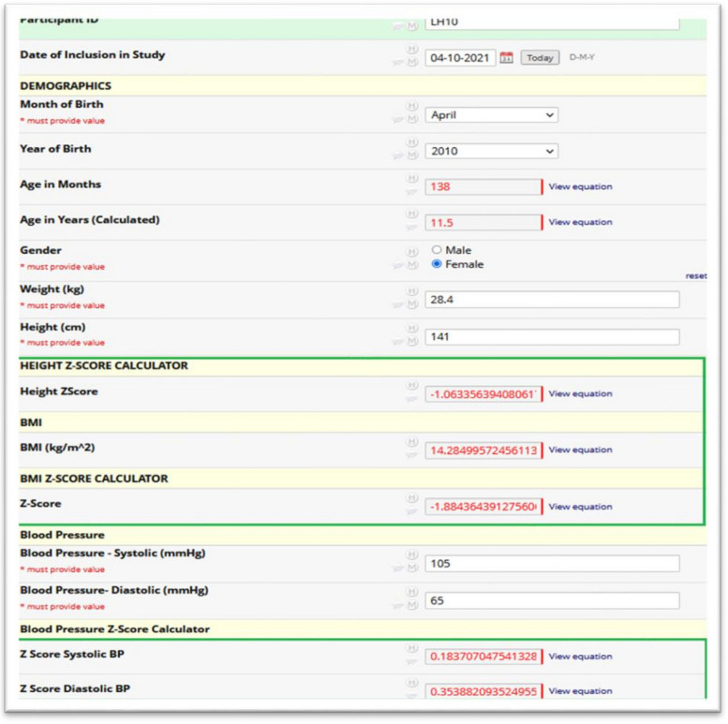Expand the Month of Birth dropdown
This screenshot has height=724, width=728.
tap(492, 115)
